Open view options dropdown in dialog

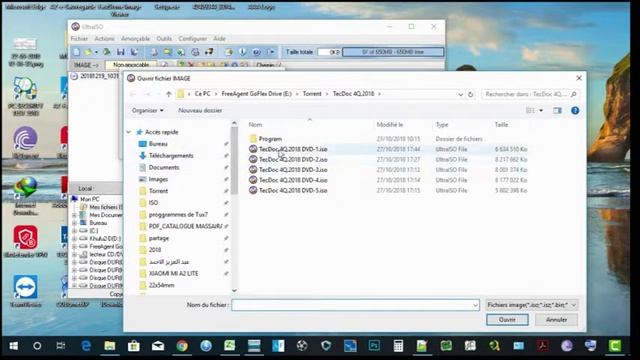tap(541, 111)
